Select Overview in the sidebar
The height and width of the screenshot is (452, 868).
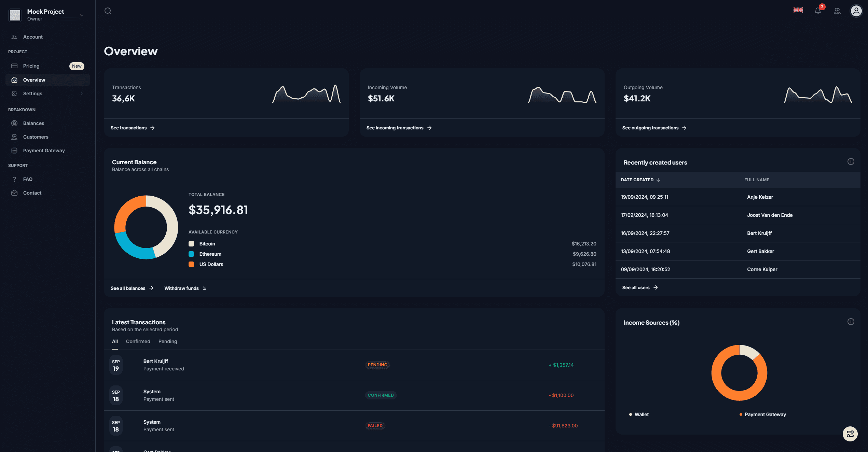(47, 80)
